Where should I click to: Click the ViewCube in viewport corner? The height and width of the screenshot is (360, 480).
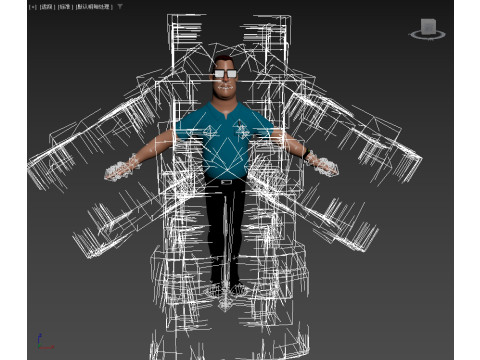click(428, 27)
